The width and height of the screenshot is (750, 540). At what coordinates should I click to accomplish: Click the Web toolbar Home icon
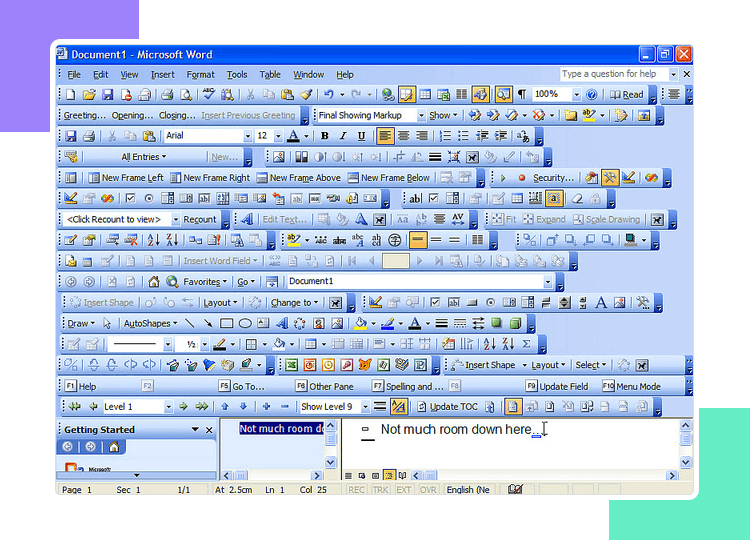tap(154, 282)
